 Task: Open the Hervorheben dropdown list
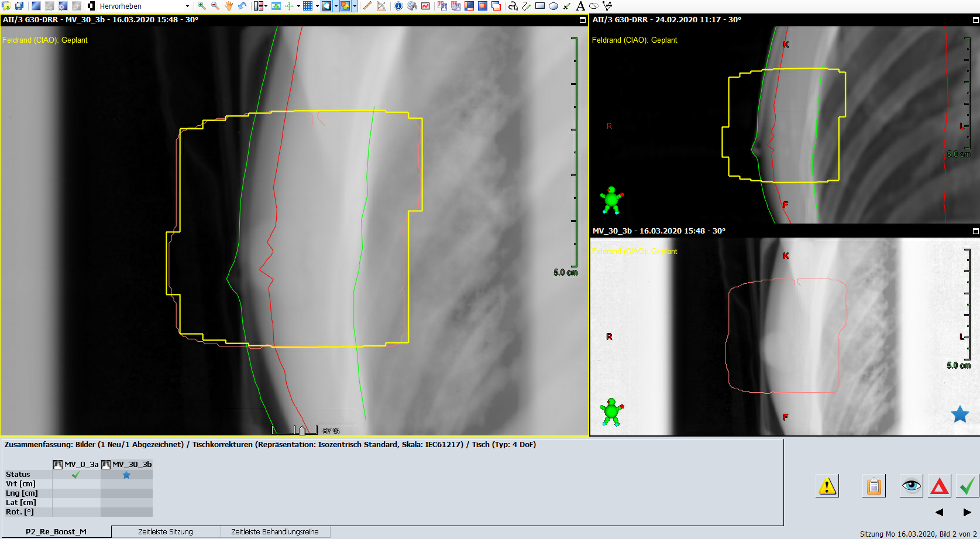(187, 6)
